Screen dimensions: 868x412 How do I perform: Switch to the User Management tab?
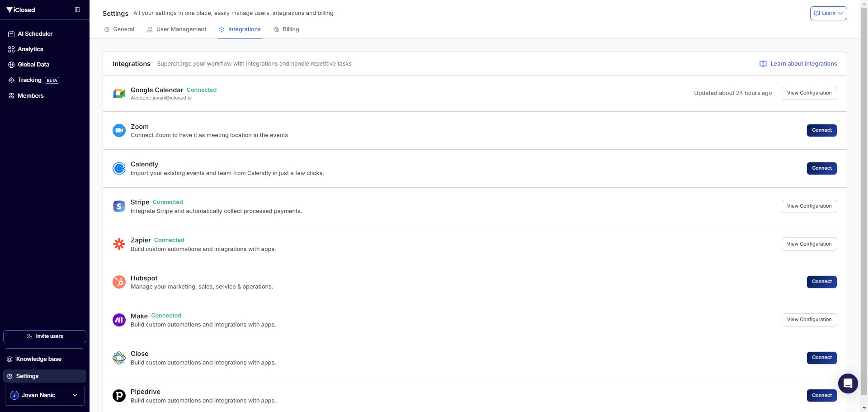coord(176,29)
